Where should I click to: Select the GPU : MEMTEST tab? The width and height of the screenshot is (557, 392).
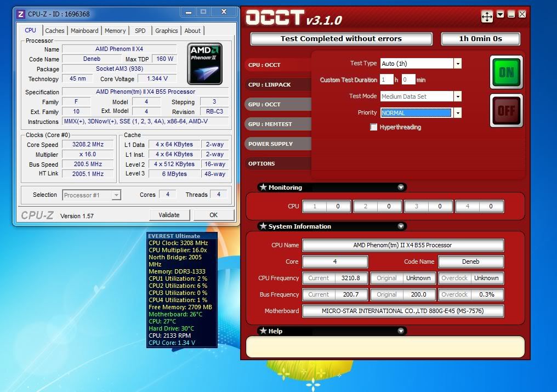[278, 124]
